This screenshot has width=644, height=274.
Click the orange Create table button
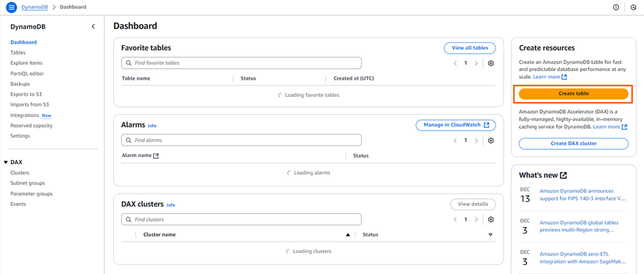coord(573,94)
